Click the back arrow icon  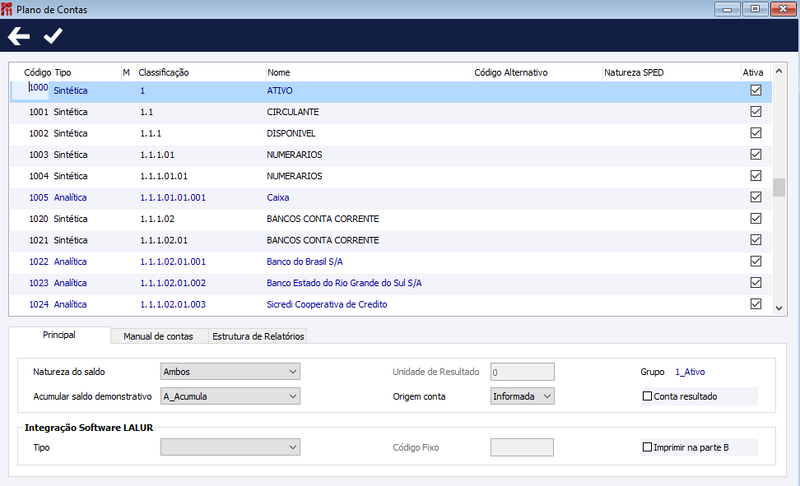coord(19,36)
